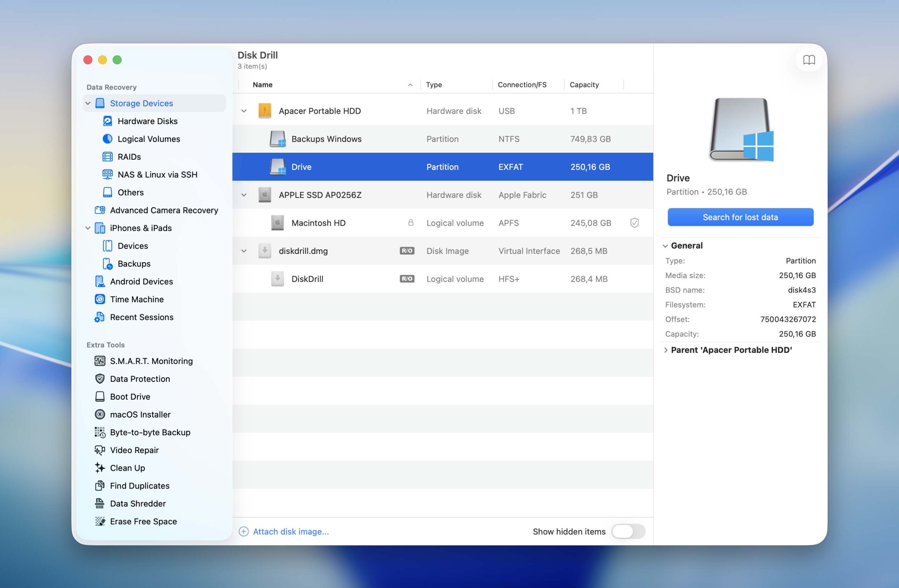Click the Offset value 750043267072

[788, 319]
